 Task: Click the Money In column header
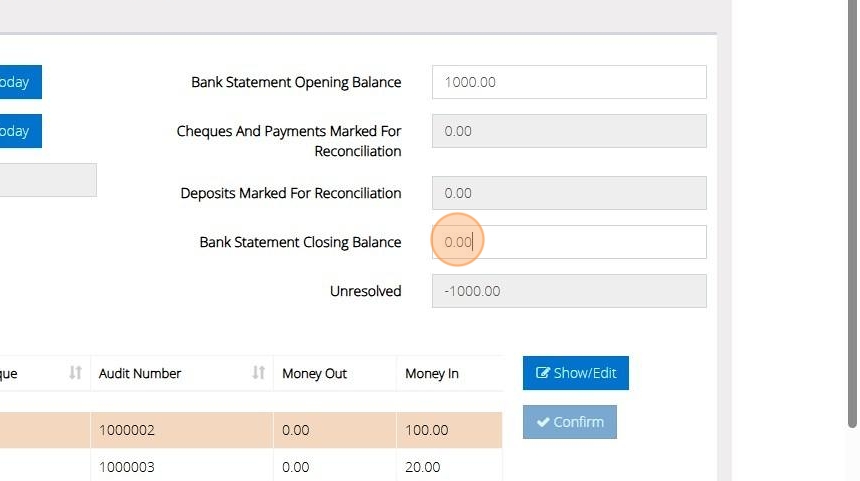point(449,374)
